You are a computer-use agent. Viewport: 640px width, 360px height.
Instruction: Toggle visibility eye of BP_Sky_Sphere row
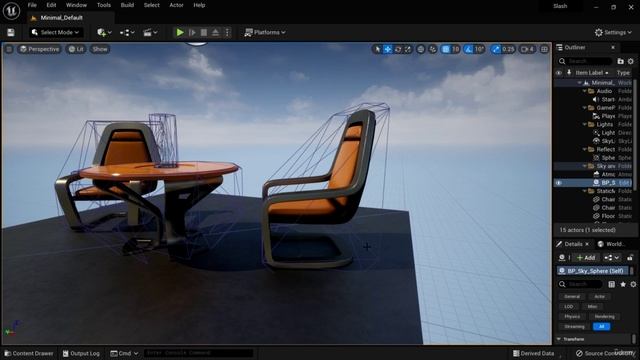point(558,183)
